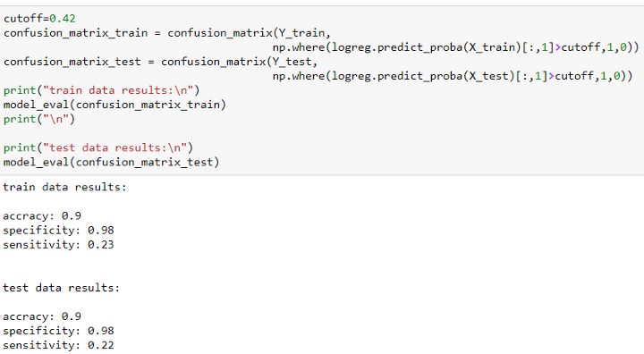Image resolution: width=644 pixels, height=354 pixels.
Task: Click the test specificity 0.98 output line
Action: [58, 331]
